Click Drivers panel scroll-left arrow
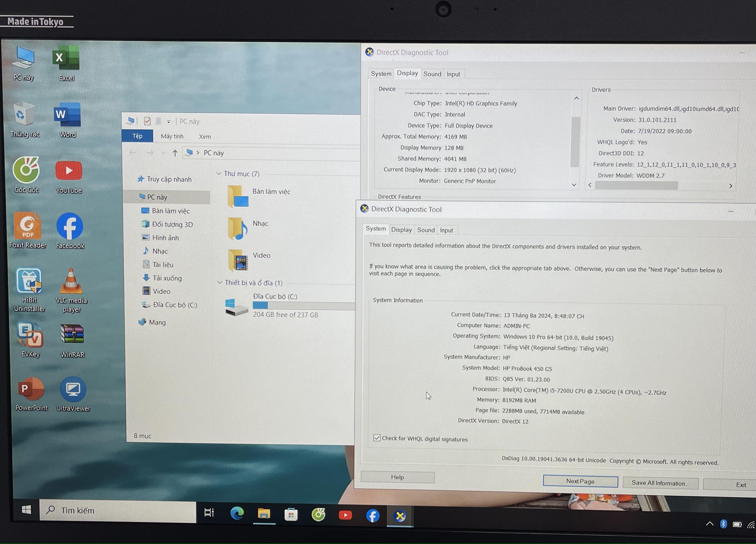This screenshot has width=756, height=544. [590, 185]
